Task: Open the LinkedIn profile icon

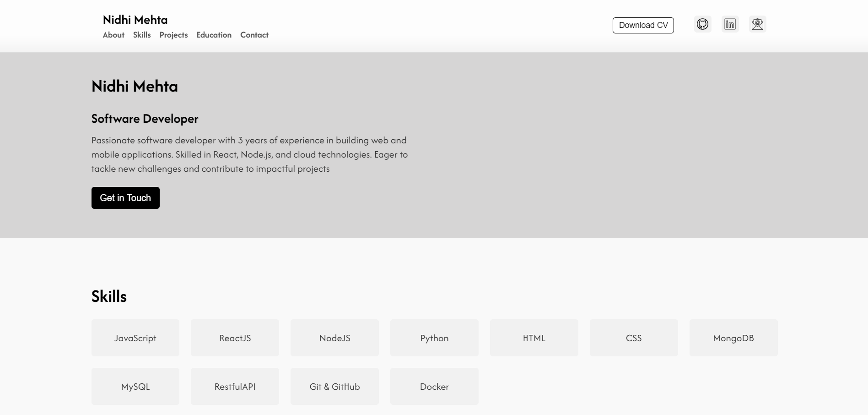Action: (730, 24)
